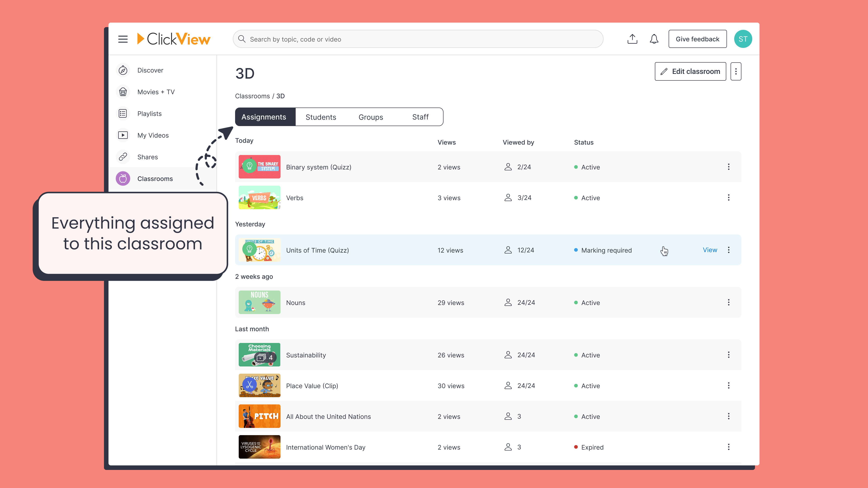Click the search field
The image size is (868, 488).
click(418, 39)
